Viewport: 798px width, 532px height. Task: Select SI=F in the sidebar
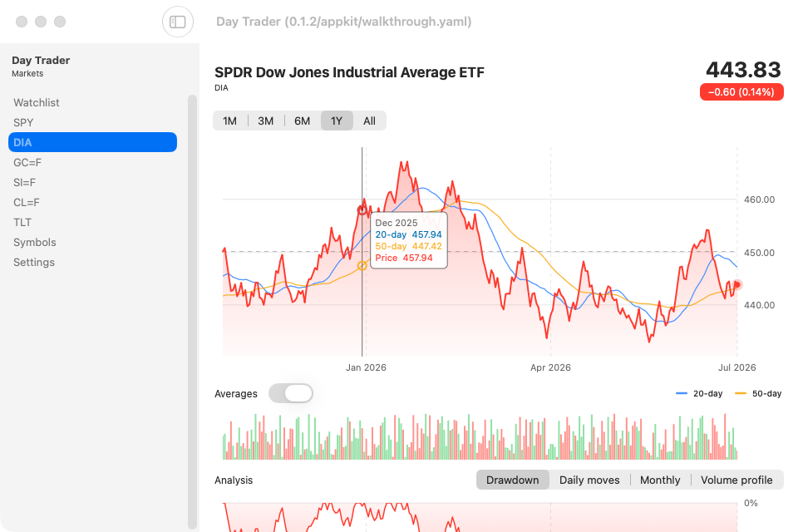92,182
